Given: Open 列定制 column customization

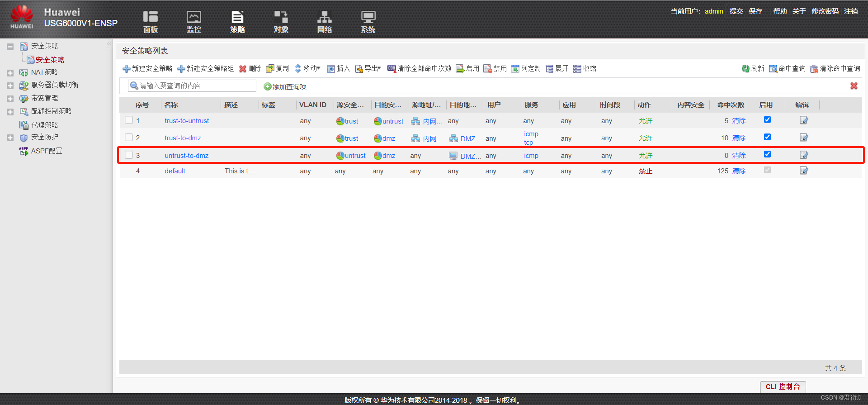Looking at the screenshot, I should pyautogui.click(x=526, y=68).
